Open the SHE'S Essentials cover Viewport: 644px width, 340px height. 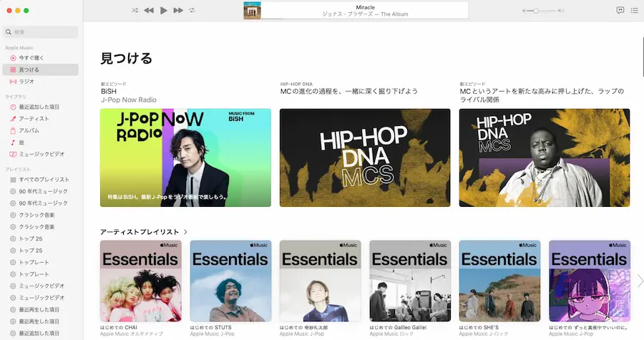point(500,281)
